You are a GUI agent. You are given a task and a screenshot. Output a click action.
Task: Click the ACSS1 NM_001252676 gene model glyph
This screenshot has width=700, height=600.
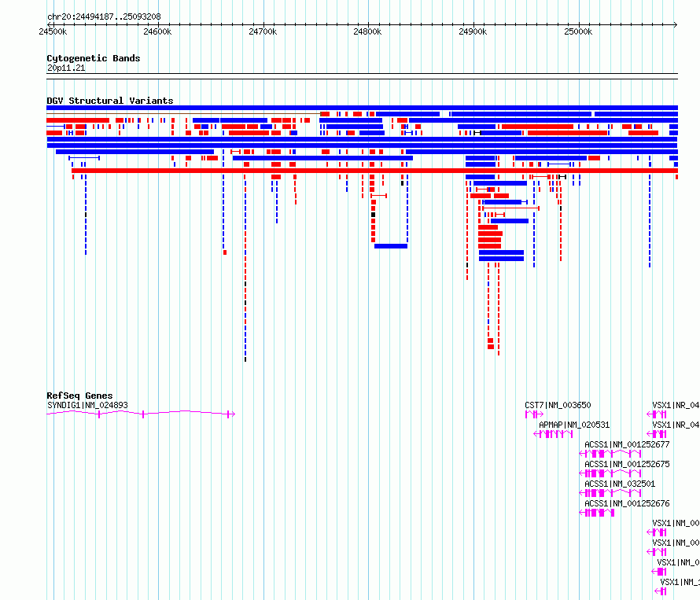click(597, 513)
